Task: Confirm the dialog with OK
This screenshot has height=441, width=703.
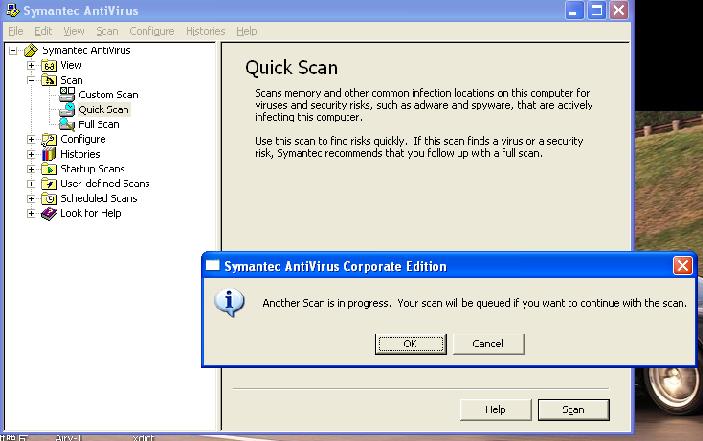Action: tap(411, 344)
